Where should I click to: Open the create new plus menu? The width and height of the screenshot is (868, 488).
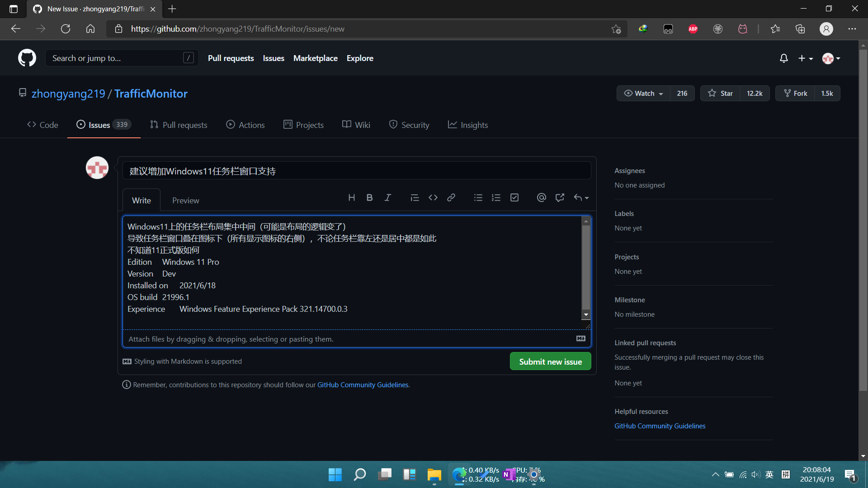tap(805, 58)
